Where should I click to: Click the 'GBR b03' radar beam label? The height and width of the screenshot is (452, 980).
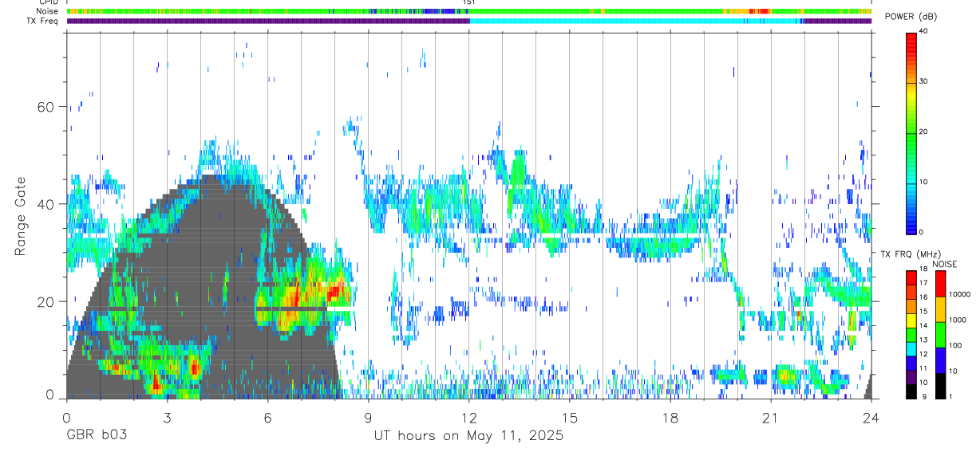click(x=97, y=436)
